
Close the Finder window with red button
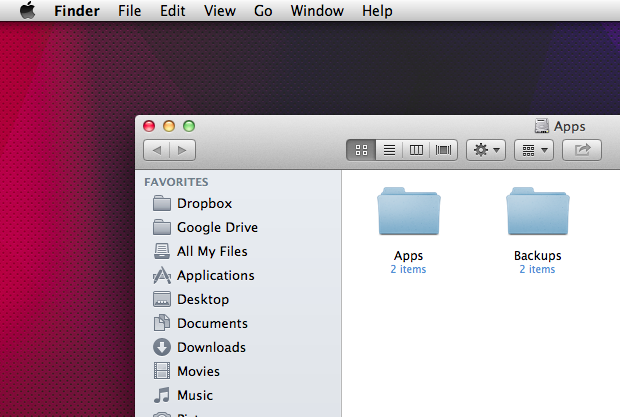149,126
